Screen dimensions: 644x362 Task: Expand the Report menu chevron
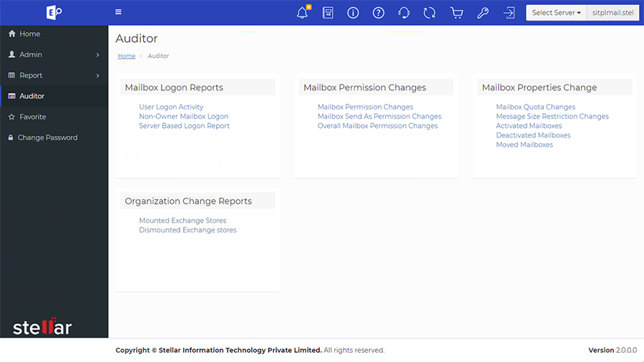coord(98,76)
